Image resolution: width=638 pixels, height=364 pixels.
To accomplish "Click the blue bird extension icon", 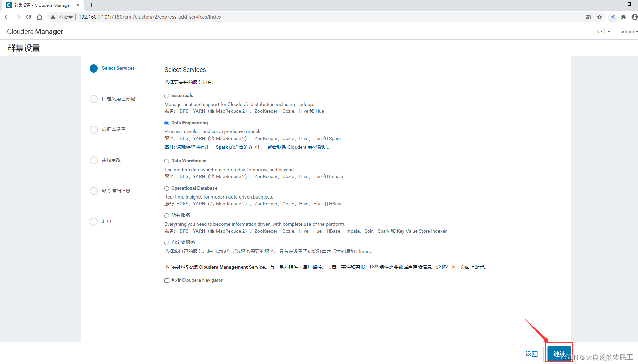I will [613, 17].
